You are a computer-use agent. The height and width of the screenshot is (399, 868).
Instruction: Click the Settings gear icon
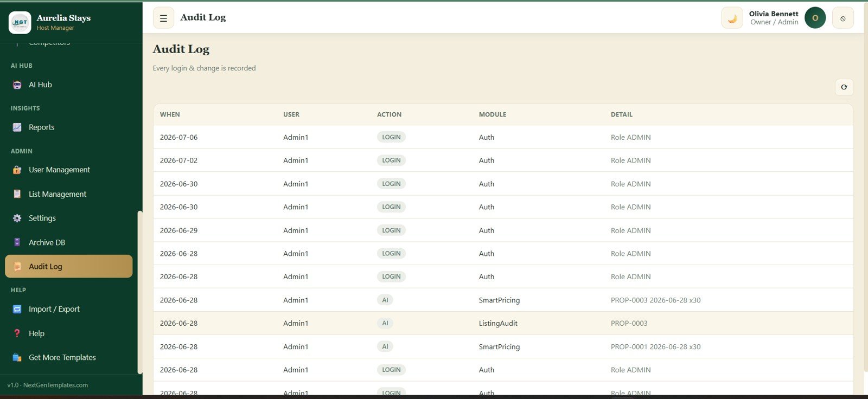coord(17,218)
